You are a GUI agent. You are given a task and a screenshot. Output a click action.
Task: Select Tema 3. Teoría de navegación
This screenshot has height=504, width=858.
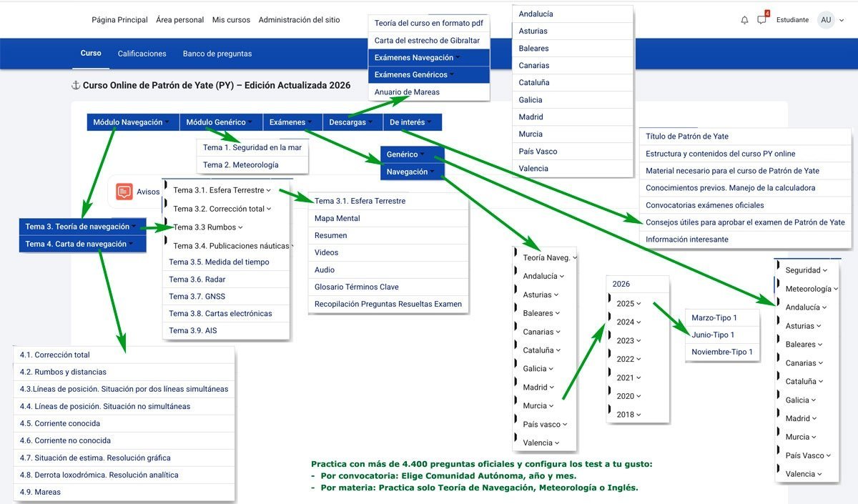click(x=81, y=227)
